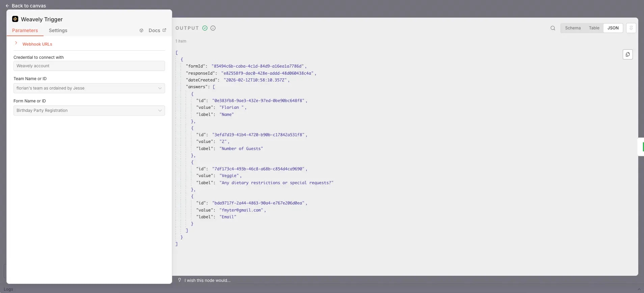Click I wish this node would link

(x=208, y=280)
